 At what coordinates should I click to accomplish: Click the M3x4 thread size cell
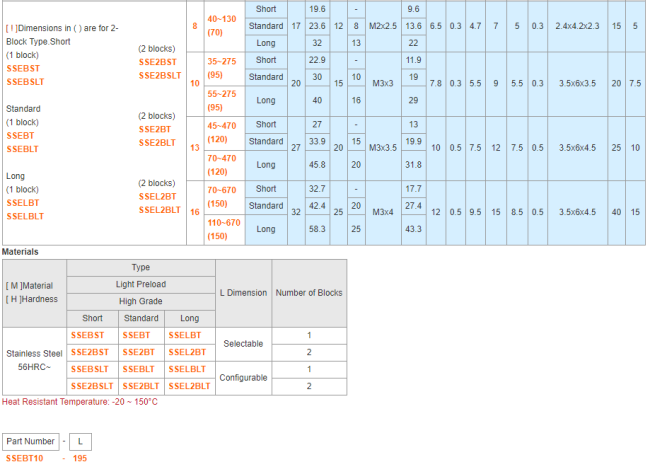point(384,212)
